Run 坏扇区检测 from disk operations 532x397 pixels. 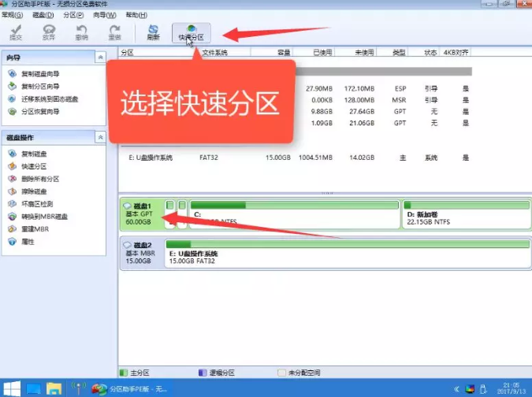pos(38,204)
